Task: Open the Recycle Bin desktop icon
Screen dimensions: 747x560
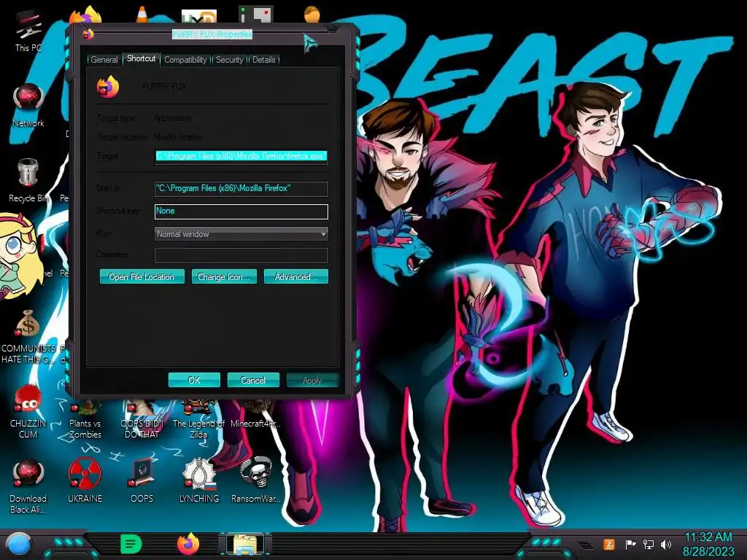Action: tap(28, 180)
